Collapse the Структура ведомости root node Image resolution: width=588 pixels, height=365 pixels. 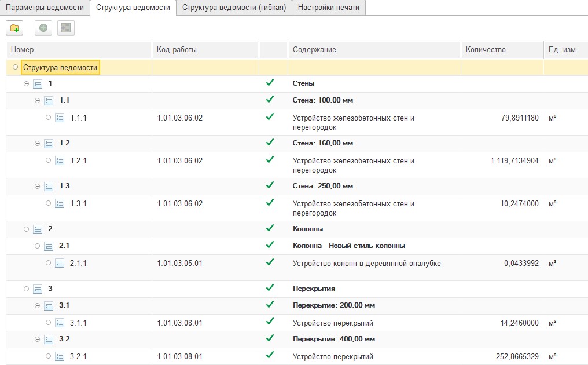(15, 67)
